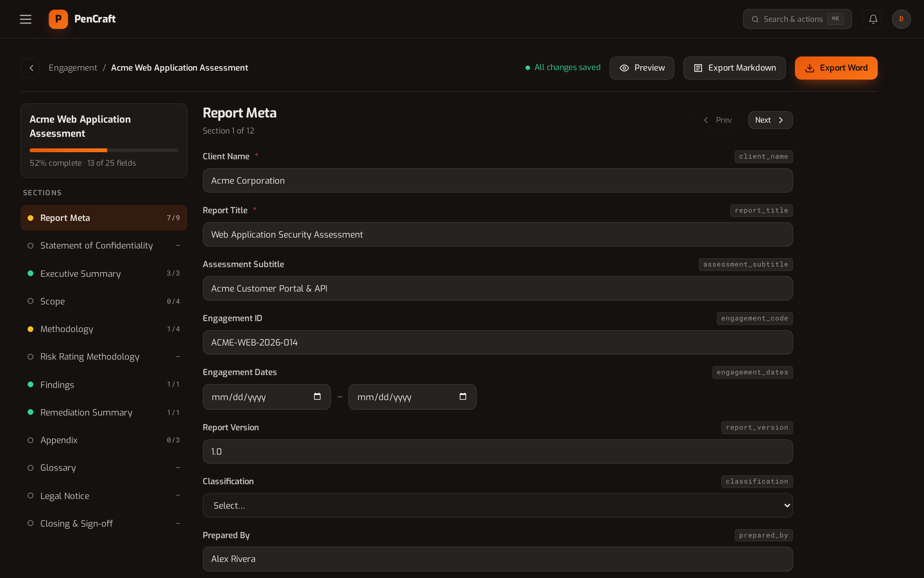This screenshot has width=924, height=578.
Task: Click the calendar icon in start date
Action: [x=317, y=397]
